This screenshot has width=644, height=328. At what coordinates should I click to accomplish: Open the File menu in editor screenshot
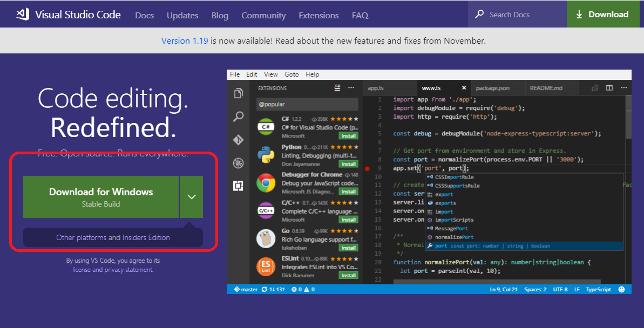235,74
